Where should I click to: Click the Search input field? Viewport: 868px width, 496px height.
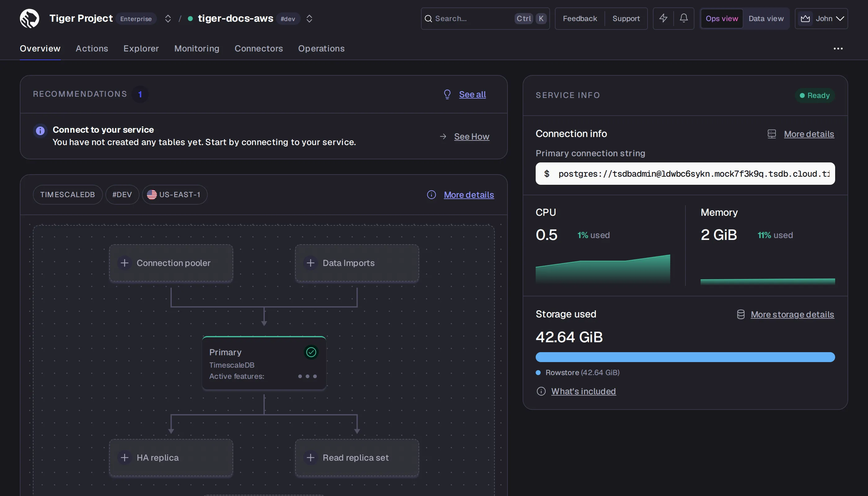point(485,18)
